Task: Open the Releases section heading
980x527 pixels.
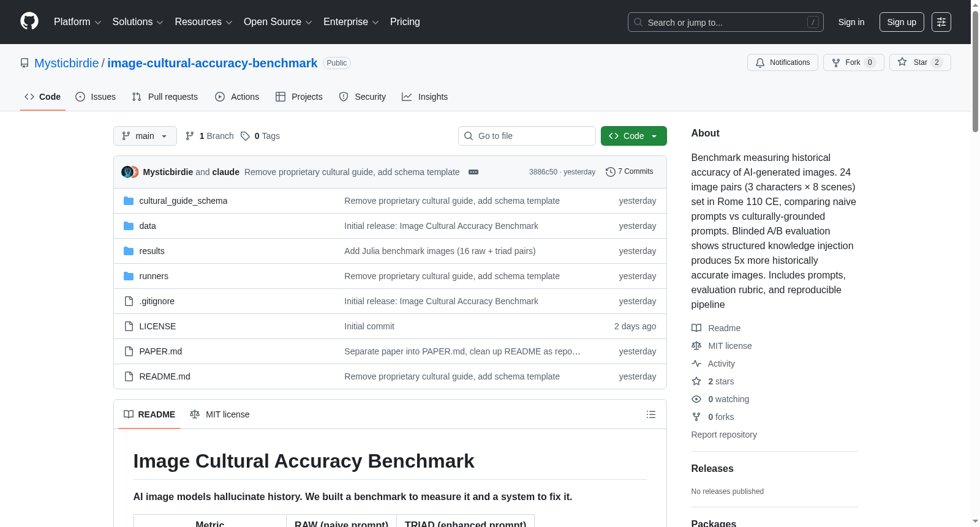Action: coord(712,469)
